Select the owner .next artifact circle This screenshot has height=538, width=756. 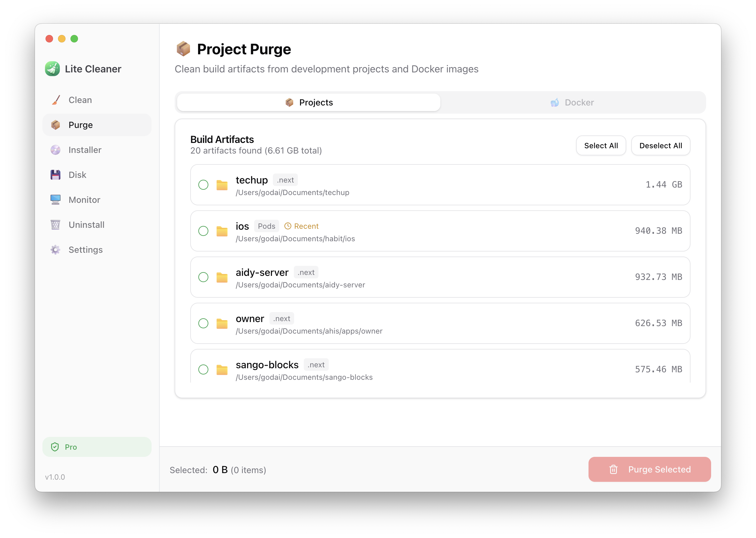[x=203, y=323]
